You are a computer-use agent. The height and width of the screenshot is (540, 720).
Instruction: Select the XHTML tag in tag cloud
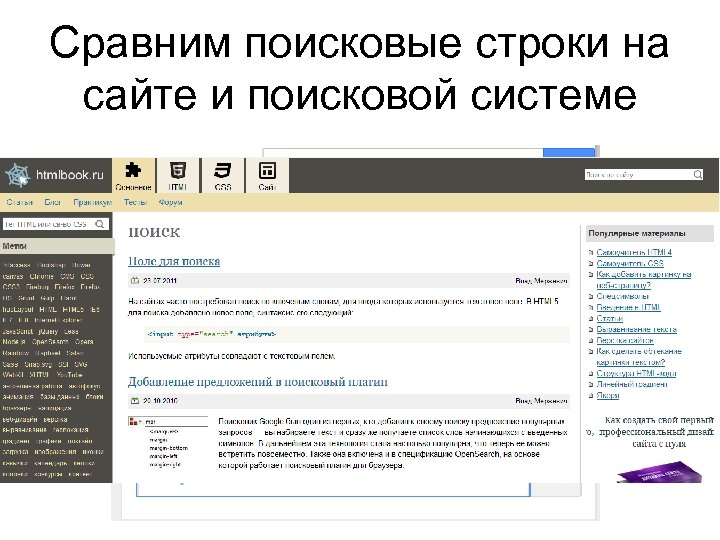click(x=39, y=375)
